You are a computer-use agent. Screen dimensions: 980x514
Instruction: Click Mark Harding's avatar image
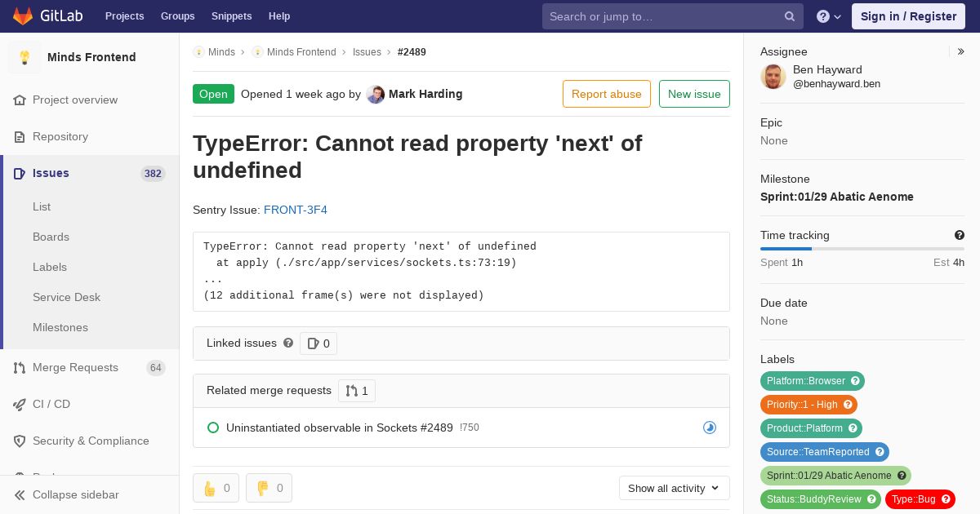[x=376, y=94]
